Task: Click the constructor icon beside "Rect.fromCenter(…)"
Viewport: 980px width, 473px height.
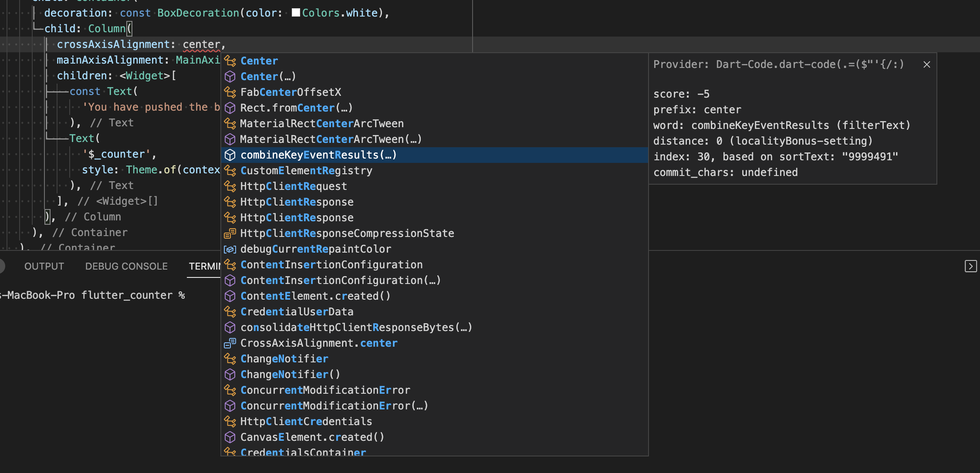Action: pos(230,108)
